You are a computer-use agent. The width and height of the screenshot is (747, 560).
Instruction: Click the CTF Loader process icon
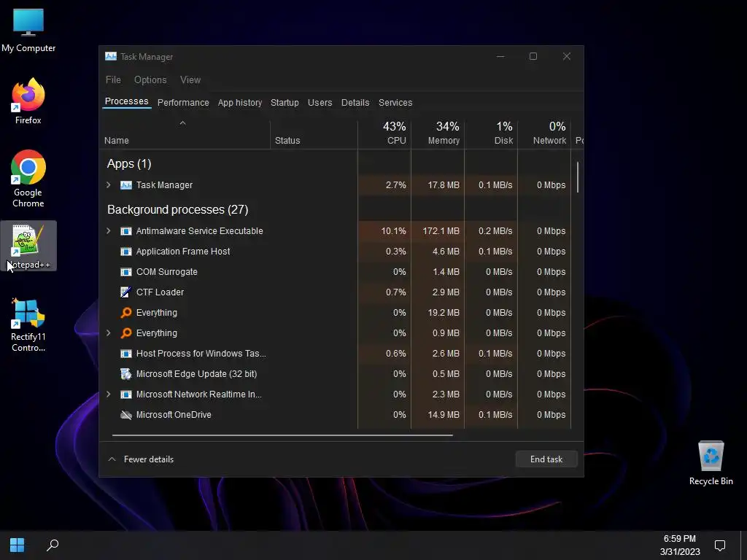125,292
